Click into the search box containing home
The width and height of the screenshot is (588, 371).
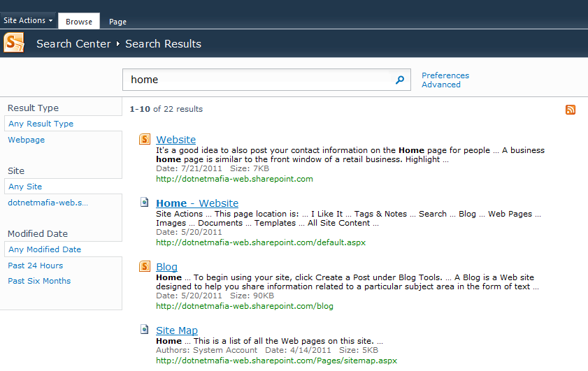click(259, 80)
